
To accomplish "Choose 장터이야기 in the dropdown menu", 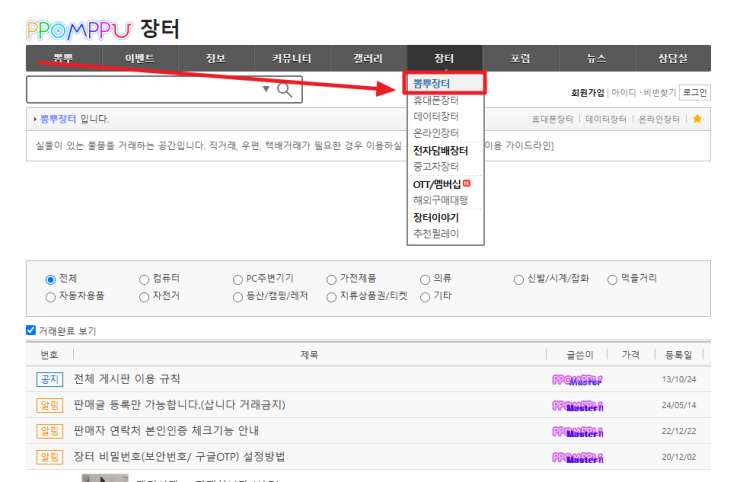I will coord(436,218).
